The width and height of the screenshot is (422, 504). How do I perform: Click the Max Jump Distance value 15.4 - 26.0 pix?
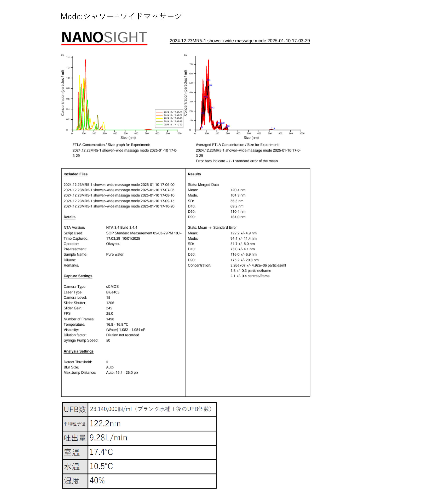(122, 372)
